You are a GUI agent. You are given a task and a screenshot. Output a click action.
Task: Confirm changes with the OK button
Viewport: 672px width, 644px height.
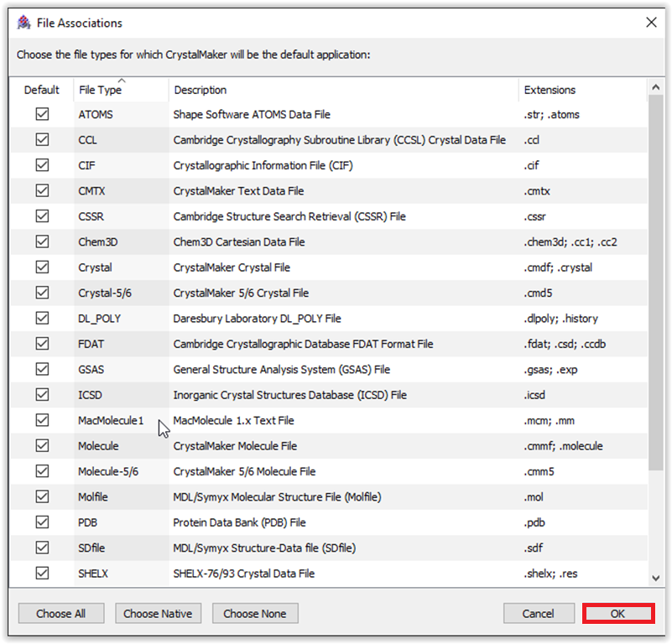tap(617, 613)
